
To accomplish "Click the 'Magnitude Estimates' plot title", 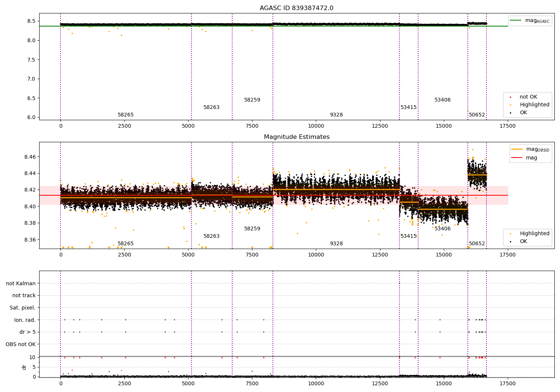I will tap(296, 137).
